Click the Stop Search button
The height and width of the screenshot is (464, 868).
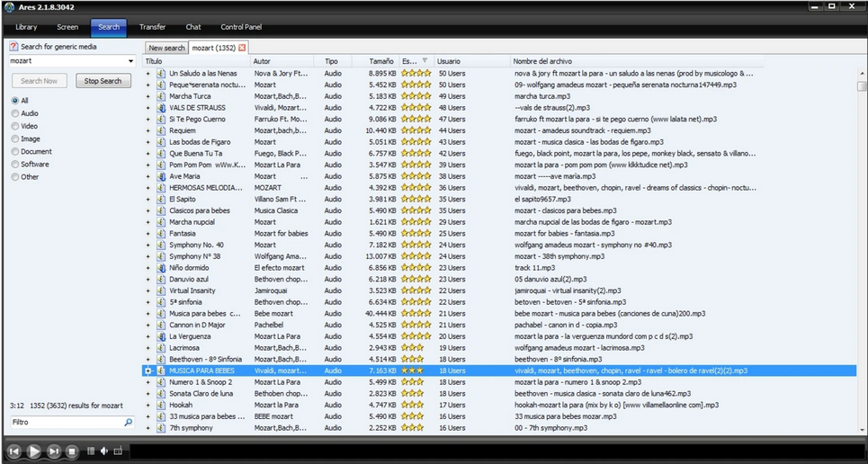tap(103, 81)
